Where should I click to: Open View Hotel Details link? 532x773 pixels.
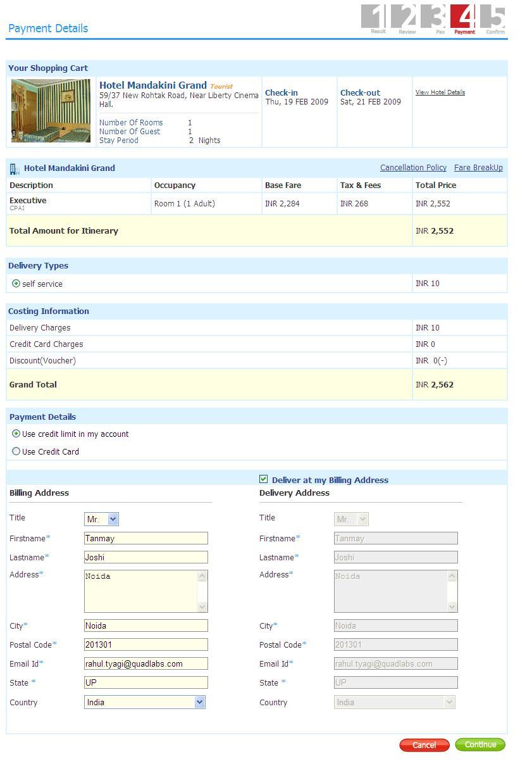coord(440,92)
